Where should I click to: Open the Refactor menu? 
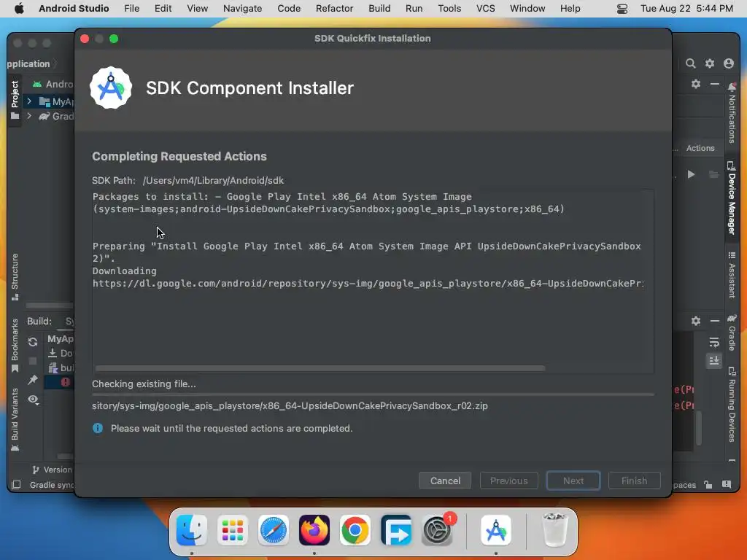(334, 8)
